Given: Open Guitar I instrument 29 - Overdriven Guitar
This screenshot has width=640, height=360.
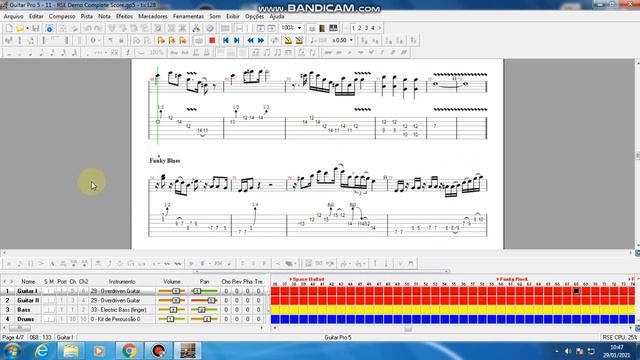Looking at the screenshot, I should [x=122, y=291].
